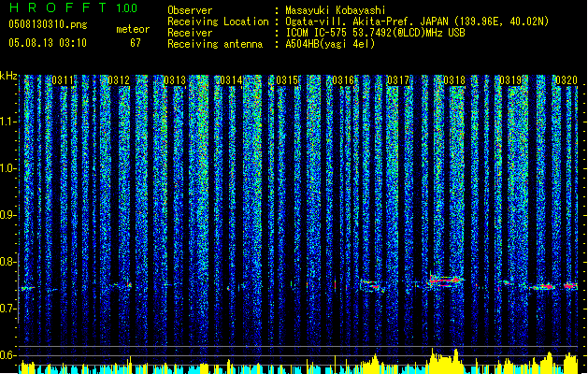Click the A504HB(yagi 4el) antenna text

pos(330,44)
